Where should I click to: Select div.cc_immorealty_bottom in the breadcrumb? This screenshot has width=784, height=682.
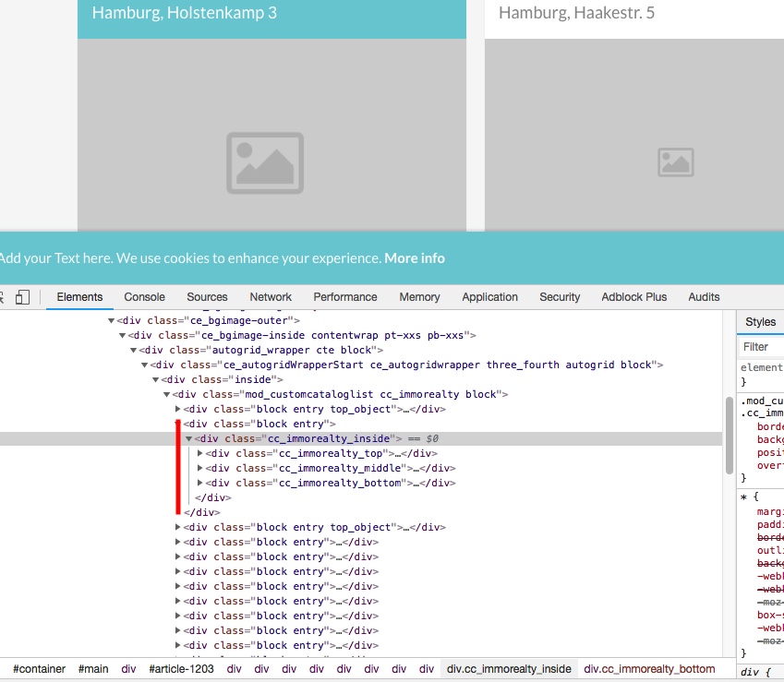[x=648, y=669]
